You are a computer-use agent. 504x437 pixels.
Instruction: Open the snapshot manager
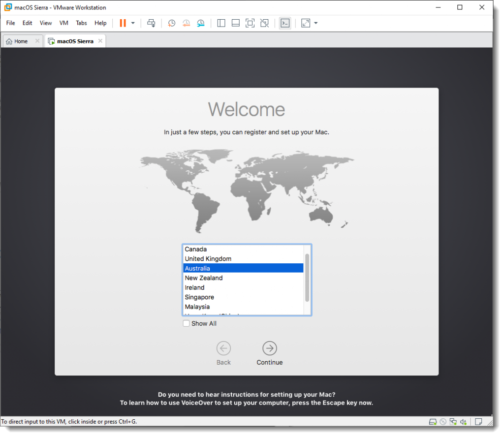(201, 23)
